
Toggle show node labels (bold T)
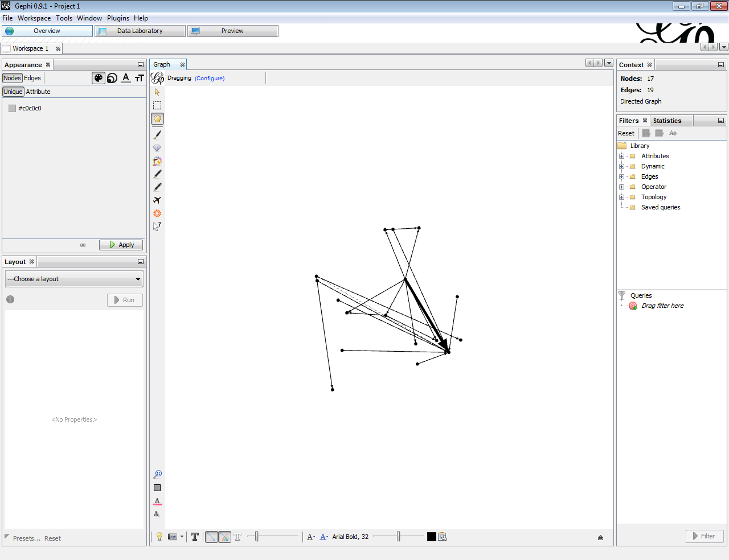coord(195,537)
